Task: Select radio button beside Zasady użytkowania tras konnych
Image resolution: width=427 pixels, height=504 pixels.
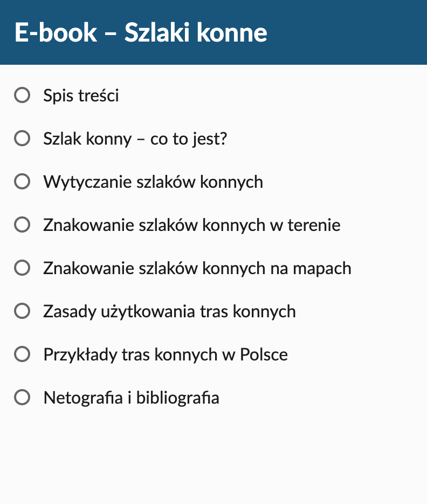Action: (x=22, y=311)
